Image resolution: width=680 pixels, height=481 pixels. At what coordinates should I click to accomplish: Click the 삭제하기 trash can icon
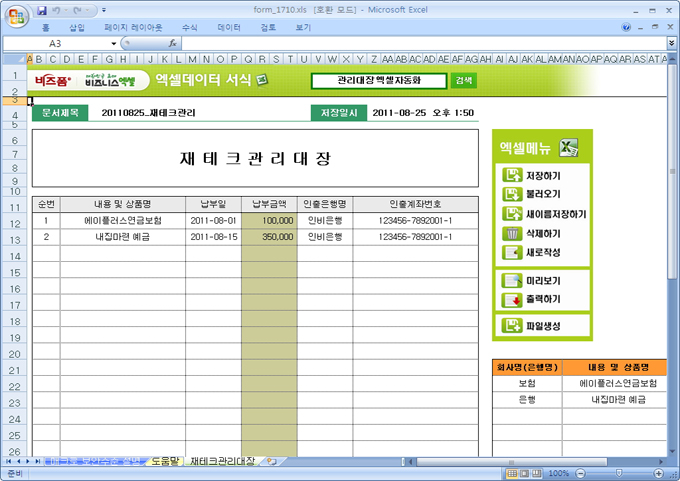[x=511, y=233]
